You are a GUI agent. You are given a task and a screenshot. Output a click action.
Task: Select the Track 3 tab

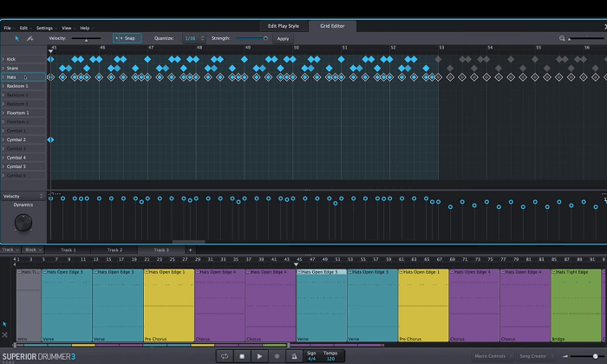161,250
